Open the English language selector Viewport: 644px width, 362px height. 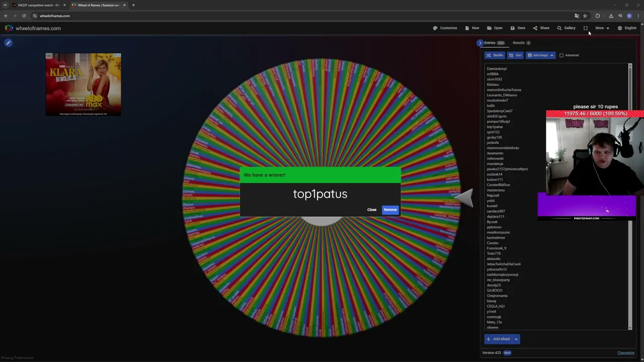coord(627,28)
